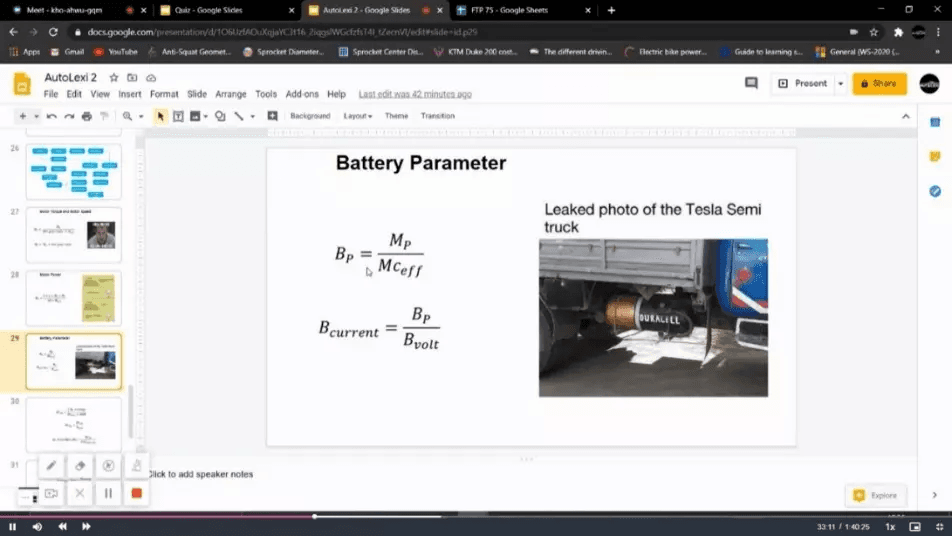The width and height of the screenshot is (952, 536).
Task: Select slide 26 thumbnail
Action: tap(73, 172)
